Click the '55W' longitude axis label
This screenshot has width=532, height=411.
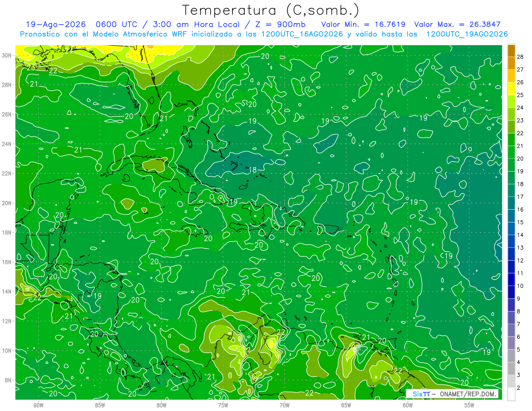[x=469, y=405]
